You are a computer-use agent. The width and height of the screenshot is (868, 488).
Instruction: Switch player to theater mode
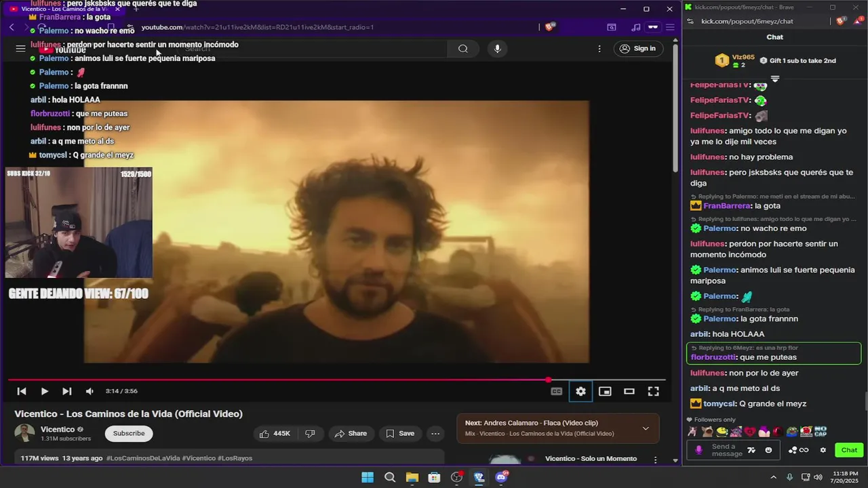coord(629,391)
